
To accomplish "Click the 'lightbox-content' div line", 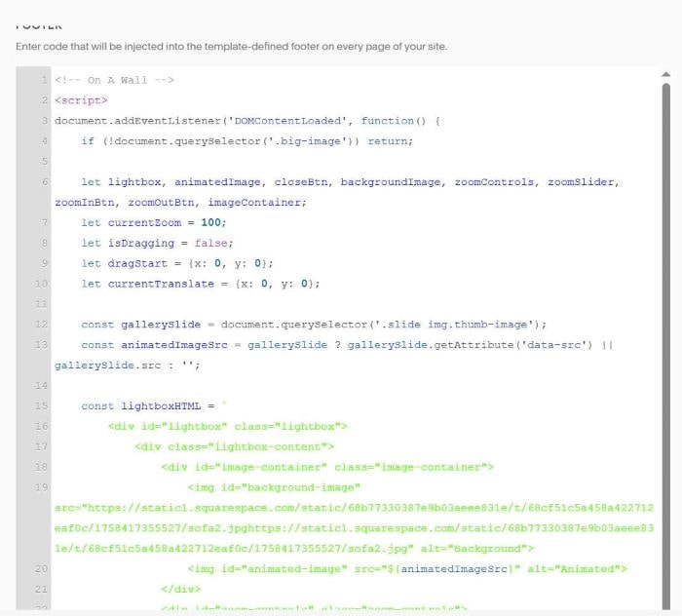I will coord(235,446).
